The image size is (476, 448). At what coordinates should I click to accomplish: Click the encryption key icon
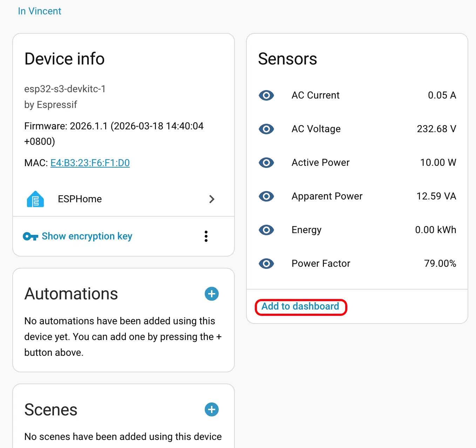(30, 237)
